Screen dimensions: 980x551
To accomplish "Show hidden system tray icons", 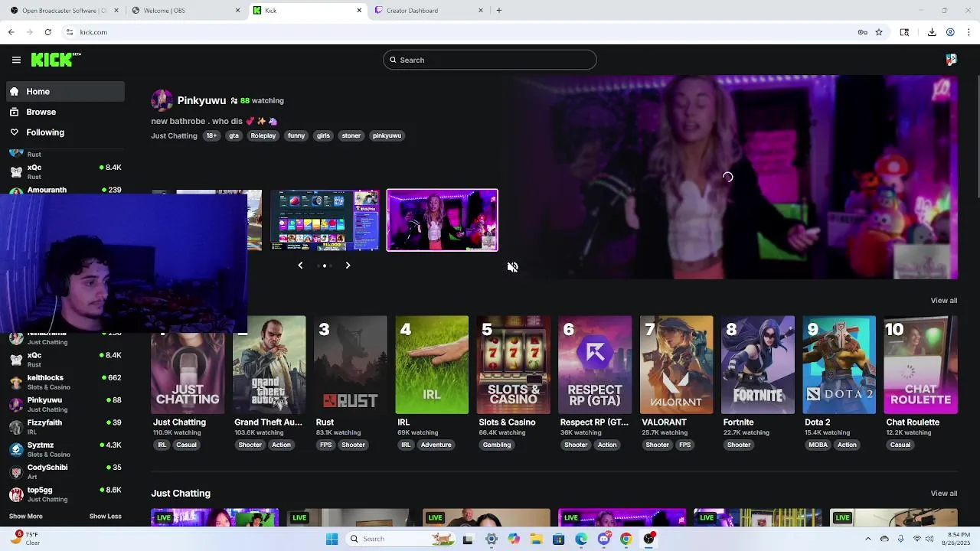I will point(867,539).
